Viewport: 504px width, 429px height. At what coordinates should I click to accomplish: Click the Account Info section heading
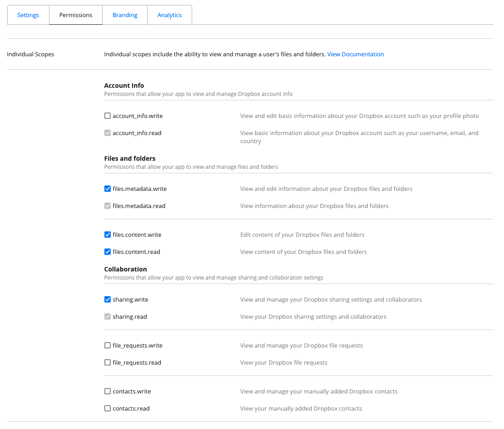(124, 86)
